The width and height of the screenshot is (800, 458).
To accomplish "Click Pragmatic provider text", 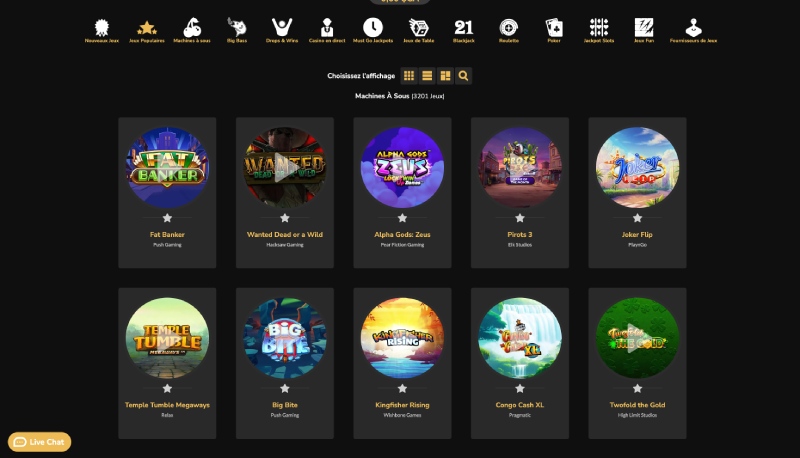I will click(520, 415).
